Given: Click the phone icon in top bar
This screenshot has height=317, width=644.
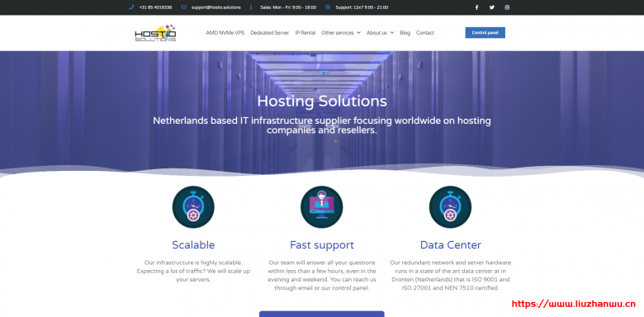Looking at the screenshot, I should pyautogui.click(x=131, y=7).
